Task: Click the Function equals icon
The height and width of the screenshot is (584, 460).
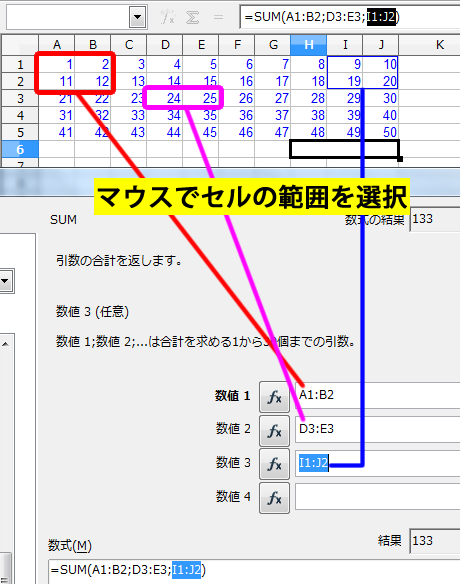Action: (218, 17)
